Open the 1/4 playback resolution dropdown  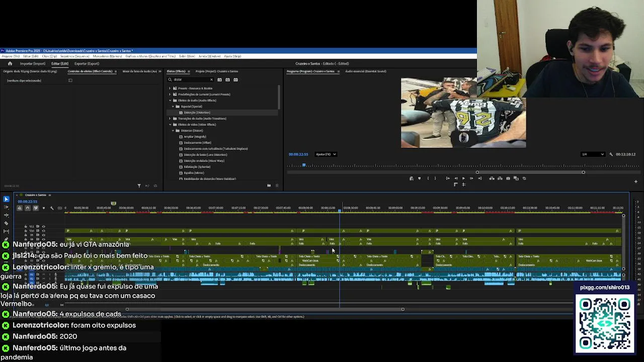[592, 154]
